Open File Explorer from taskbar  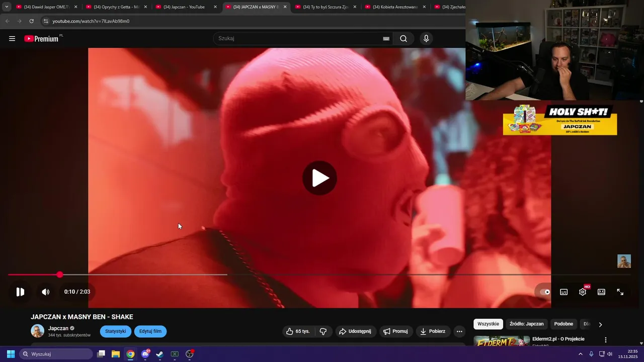click(116, 354)
